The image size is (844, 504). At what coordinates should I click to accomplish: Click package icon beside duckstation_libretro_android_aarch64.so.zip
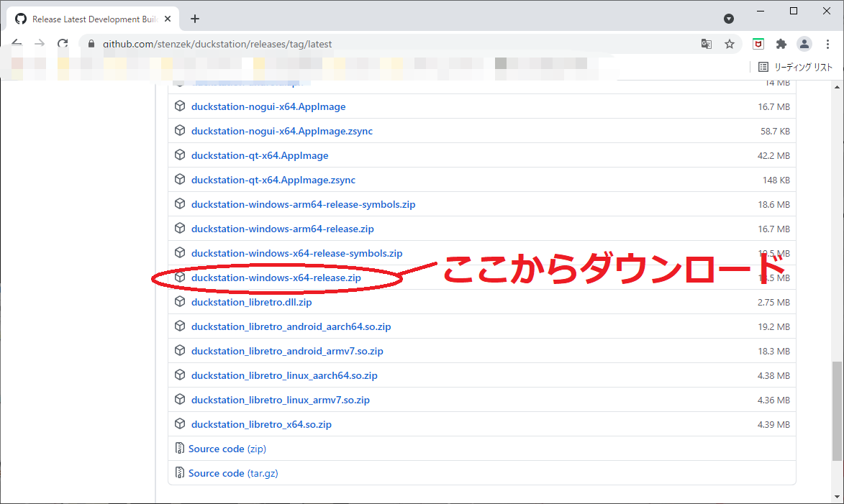180,326
